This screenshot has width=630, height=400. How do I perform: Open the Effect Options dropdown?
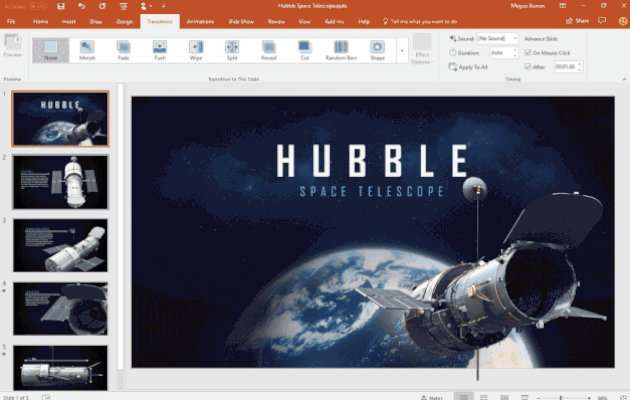(x=422, y=49)
